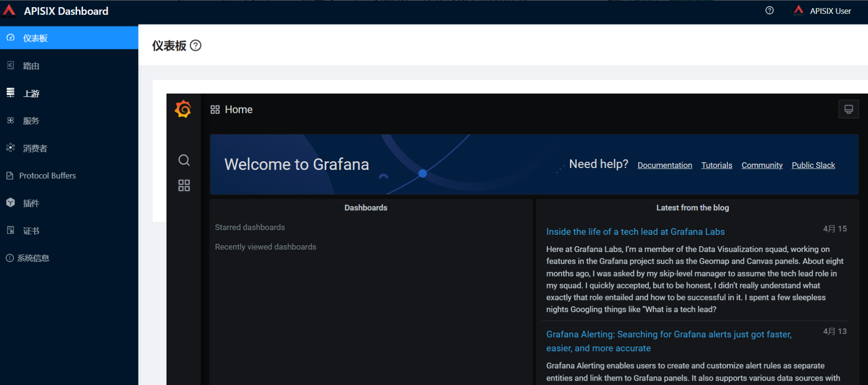868x385 pixels.
Task: Open the help question-mark icon in top bar
Action: (770, 11)
